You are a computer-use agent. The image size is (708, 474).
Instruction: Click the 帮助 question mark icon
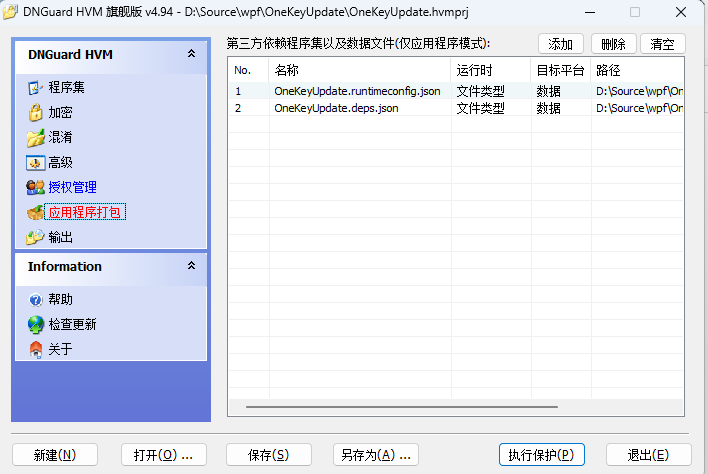[35, 299]
